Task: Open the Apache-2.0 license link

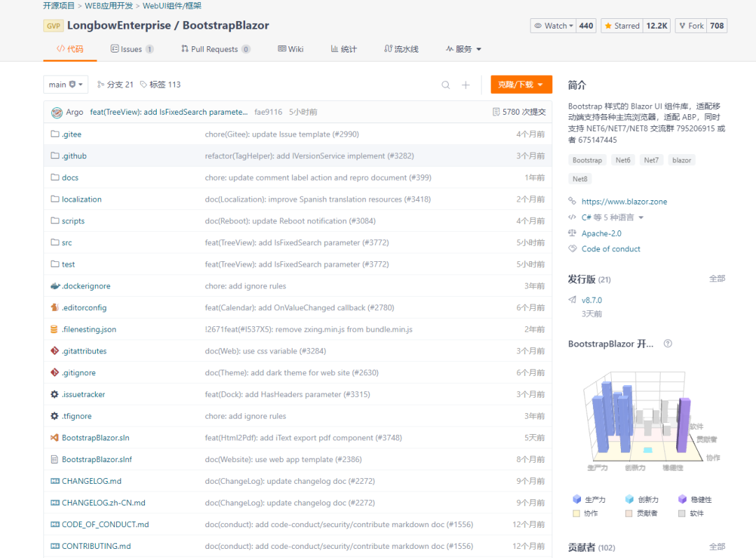Action: pos(601,234)
